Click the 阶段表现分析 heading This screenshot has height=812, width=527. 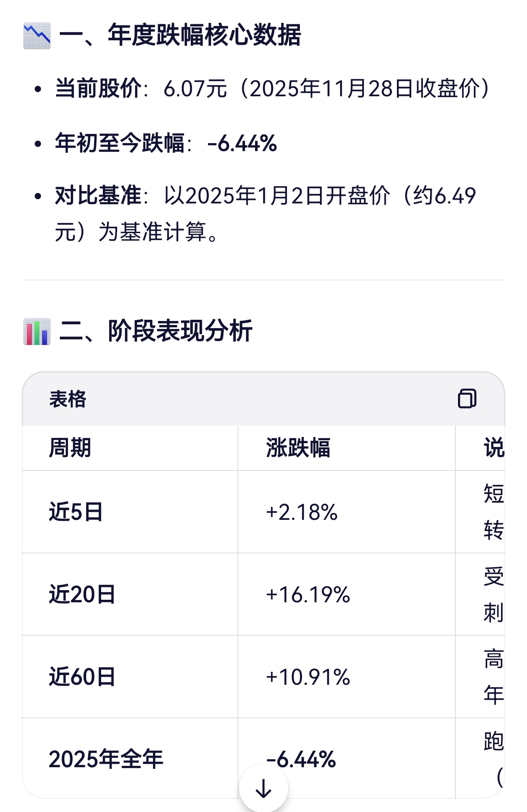[180, 331]
